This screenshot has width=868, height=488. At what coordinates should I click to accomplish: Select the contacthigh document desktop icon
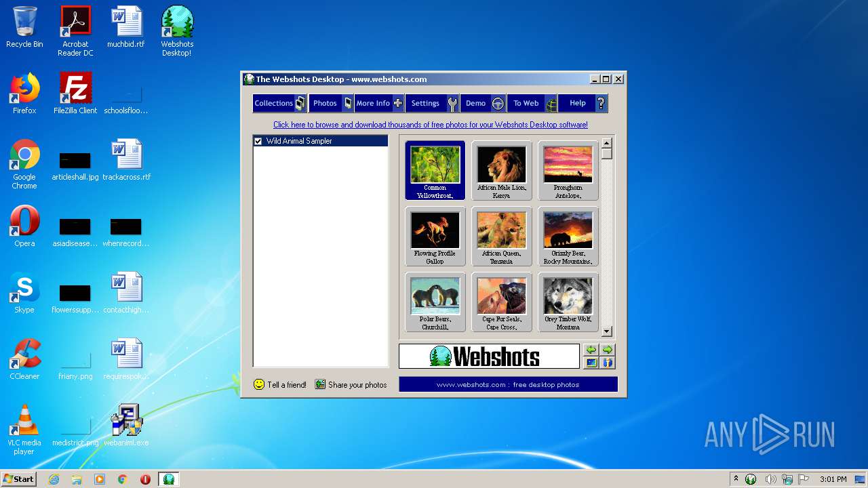pyautogui.click(x=126, y=293)
